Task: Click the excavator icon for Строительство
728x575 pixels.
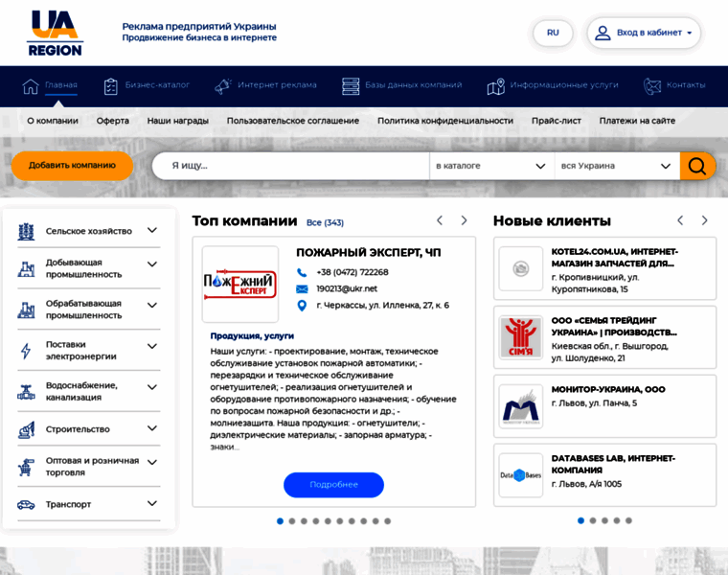Action: coord(26,429)
